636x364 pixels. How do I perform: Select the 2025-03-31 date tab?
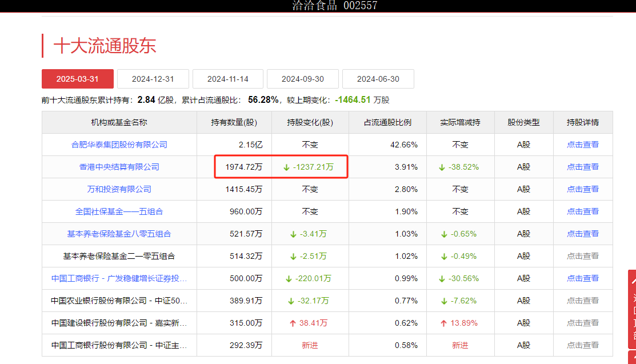pyautogui.click(x=78, y=79)
